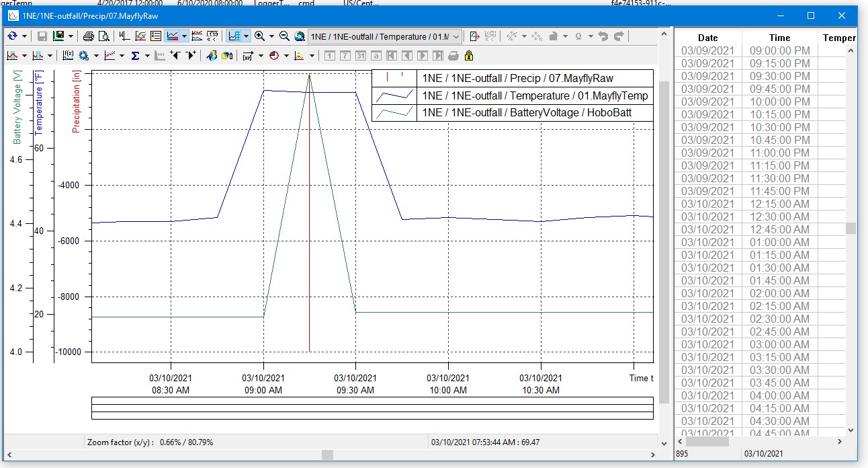
Task: Open Print Preview from the toolbar
Action: point(103,36)
